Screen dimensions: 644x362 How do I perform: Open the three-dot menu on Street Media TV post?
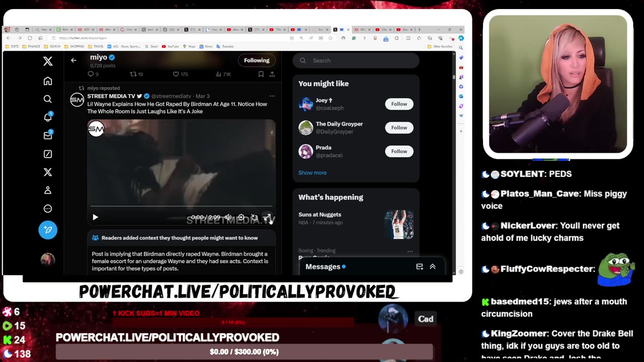tap(272, 96)
